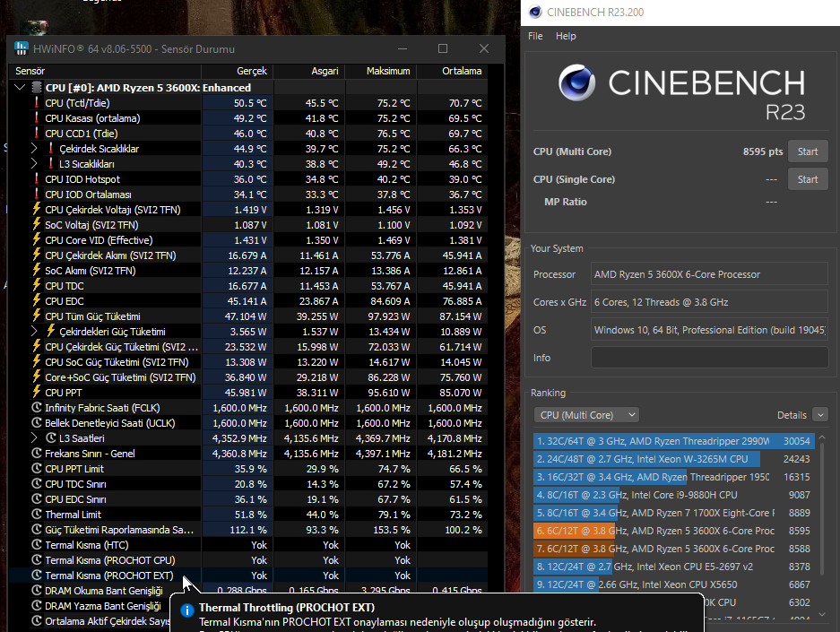Expand the L3 Sıcaklıkları tree row
This screenshot has width=840, height=632.
(x=34, y=163)
